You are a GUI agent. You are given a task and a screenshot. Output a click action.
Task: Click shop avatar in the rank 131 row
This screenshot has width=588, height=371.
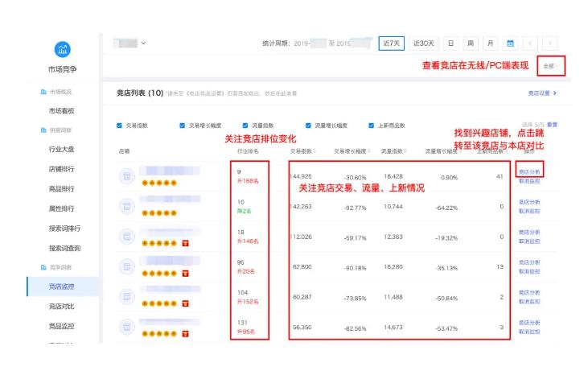(x=127, y=327)
